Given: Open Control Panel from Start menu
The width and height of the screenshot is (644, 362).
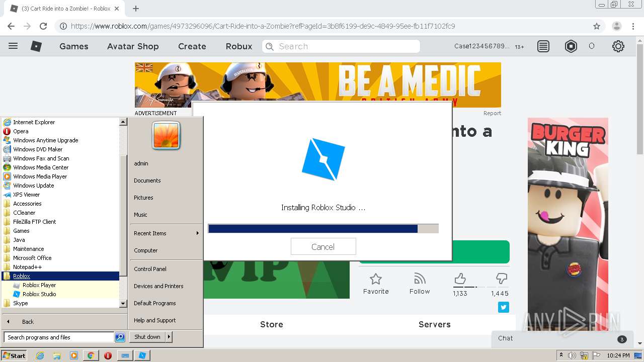Looking at the screenshot, I should click(x=150, y=269).
